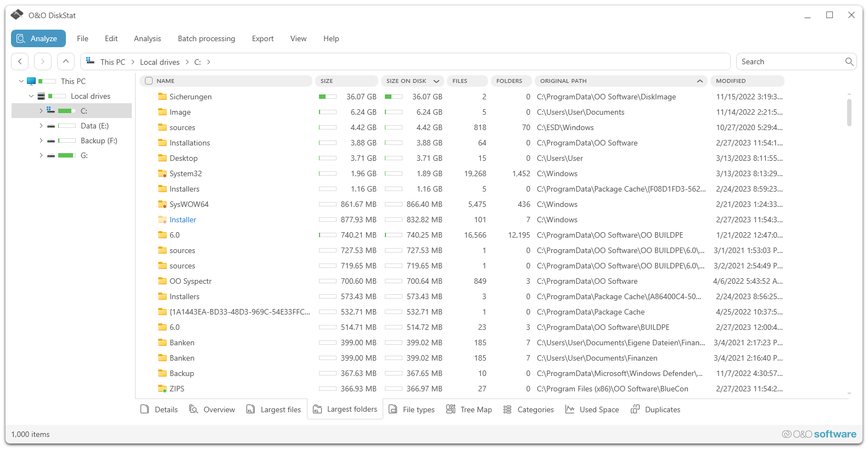Click the size-on-disk bar for Image

point(394,112)
